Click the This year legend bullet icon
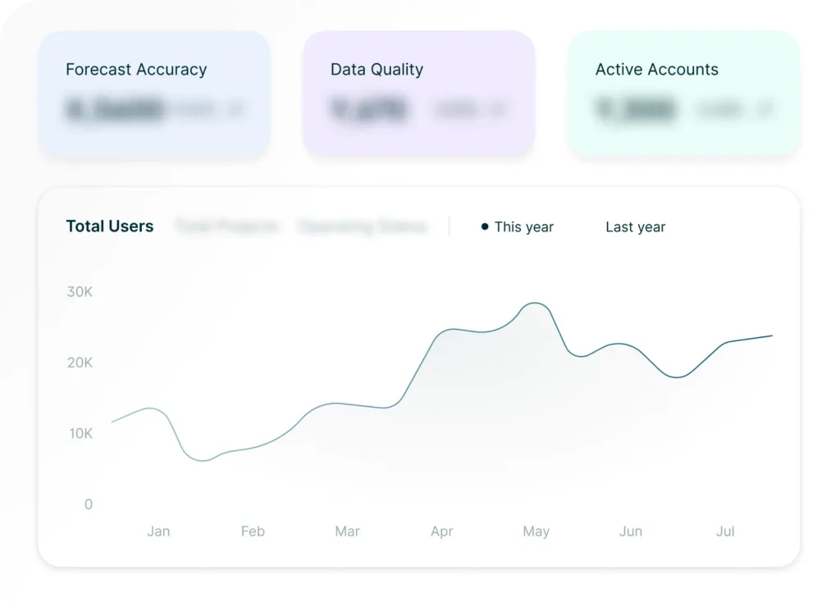Viewport: 840px width, 616px height. click(484, 227)
